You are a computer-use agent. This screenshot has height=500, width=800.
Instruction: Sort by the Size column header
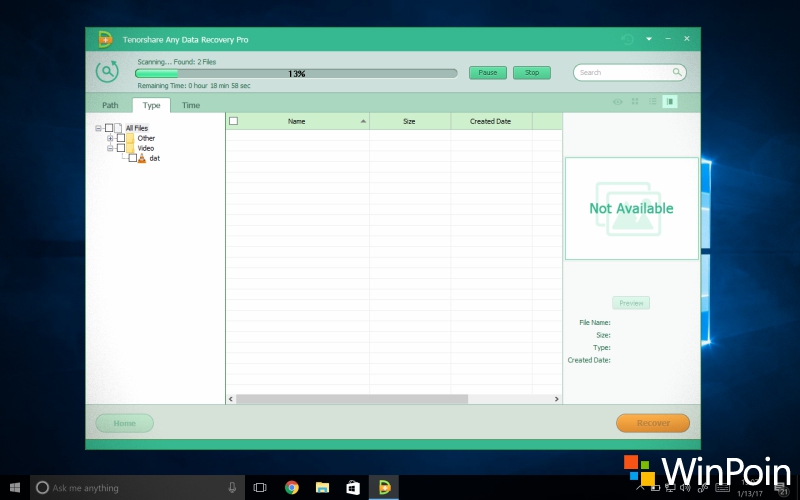(410, 121)
